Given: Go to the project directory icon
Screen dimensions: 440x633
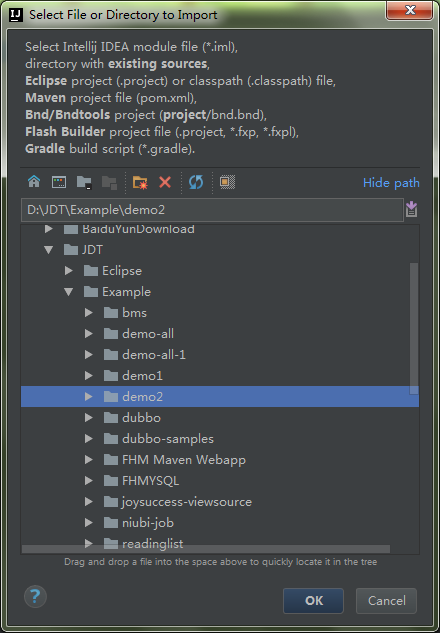Looking at the screenshot, I should [84, 182].
